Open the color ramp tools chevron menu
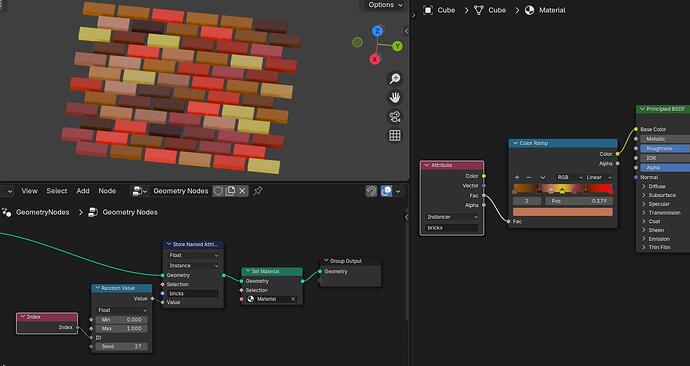This screenshot has width=690, height=366. click(543, 177)
